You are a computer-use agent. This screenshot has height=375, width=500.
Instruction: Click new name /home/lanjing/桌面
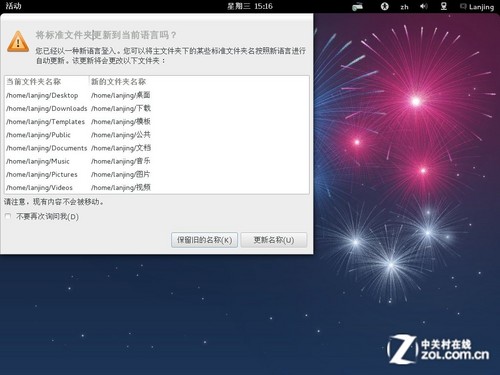point(121,95)
